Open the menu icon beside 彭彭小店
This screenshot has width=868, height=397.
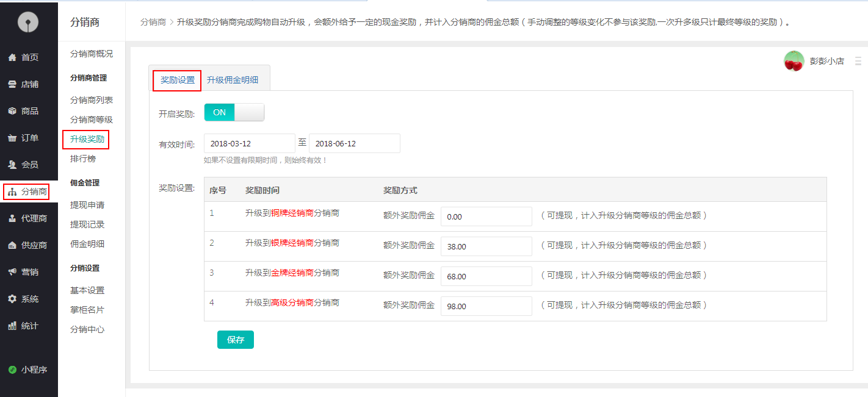pos(858,61)
